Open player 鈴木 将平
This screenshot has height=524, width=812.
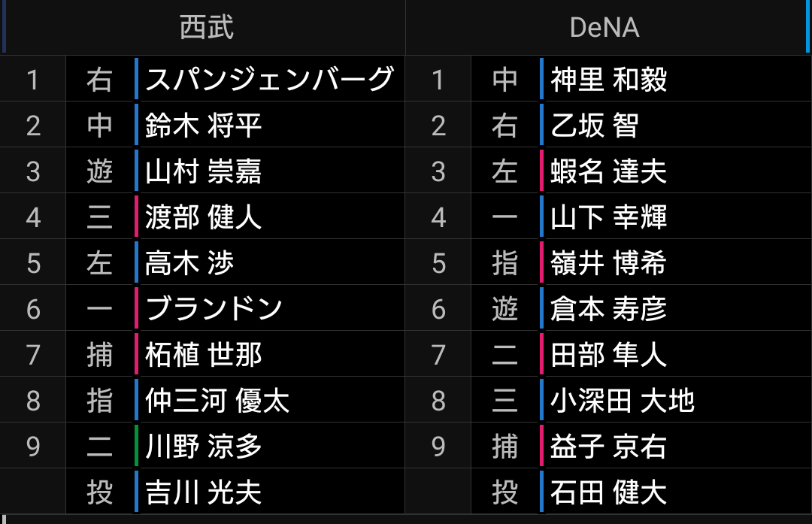tap(204, 126)
